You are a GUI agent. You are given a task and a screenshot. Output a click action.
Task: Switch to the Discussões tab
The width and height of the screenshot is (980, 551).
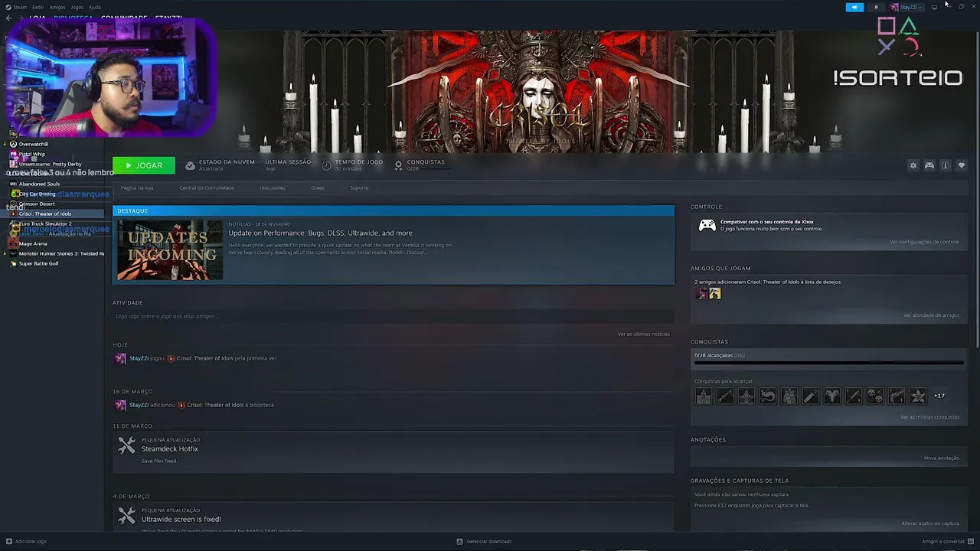tap(273, 187)
